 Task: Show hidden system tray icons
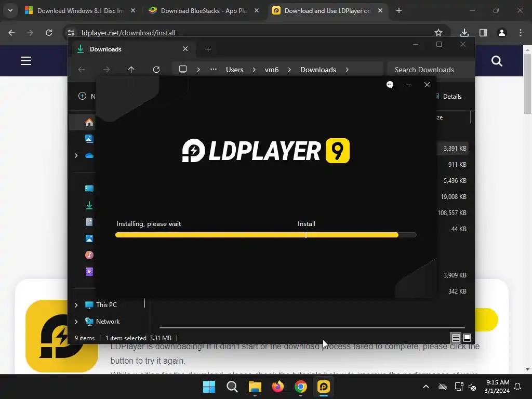pos(426,387)
